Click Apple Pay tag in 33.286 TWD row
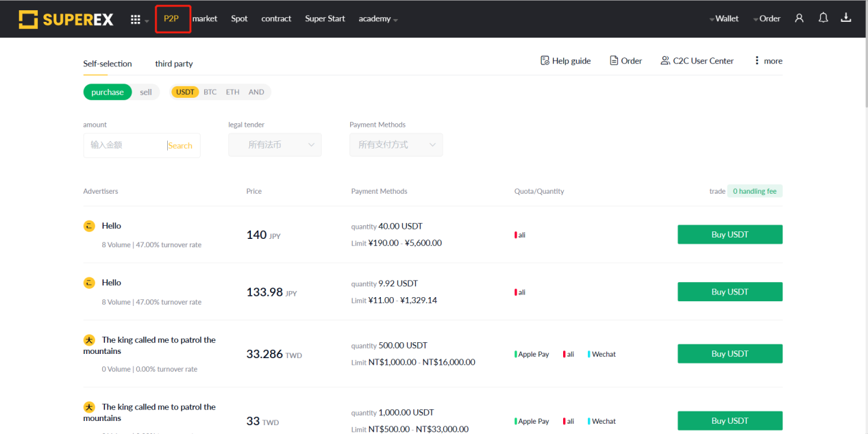The height and width of the screenshot is (434, 868). [532, 355]
